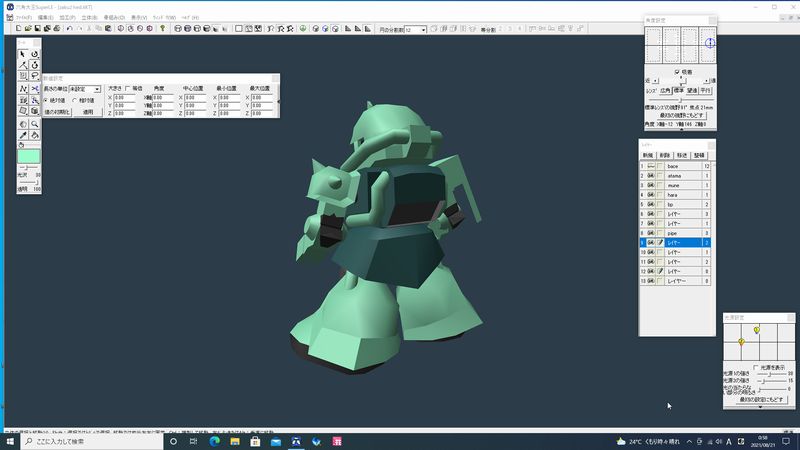Viewport: 800px width, 450px height.
Task: Tick the 等倍 checkbox in the numeric panel
Action: 128,88
